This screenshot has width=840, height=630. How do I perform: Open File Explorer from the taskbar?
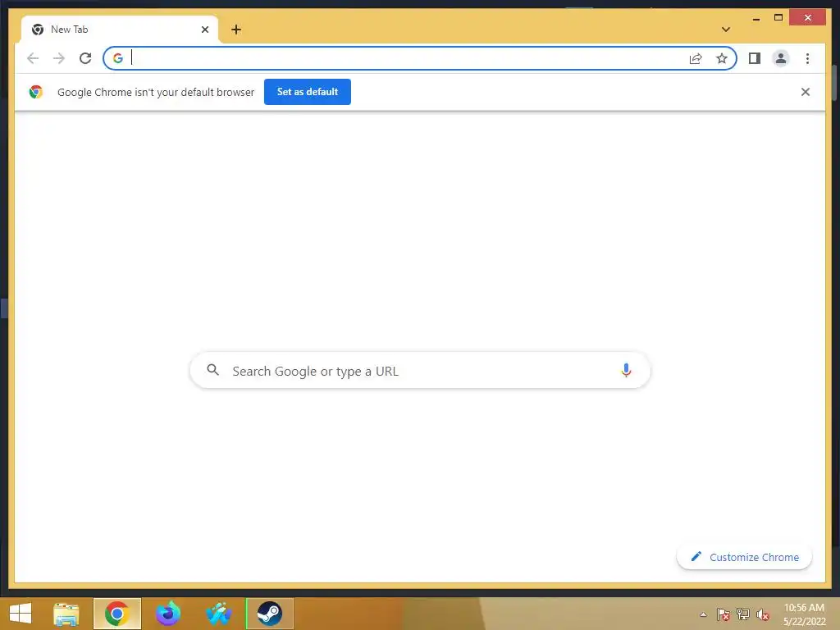click(x=66, y=614)
